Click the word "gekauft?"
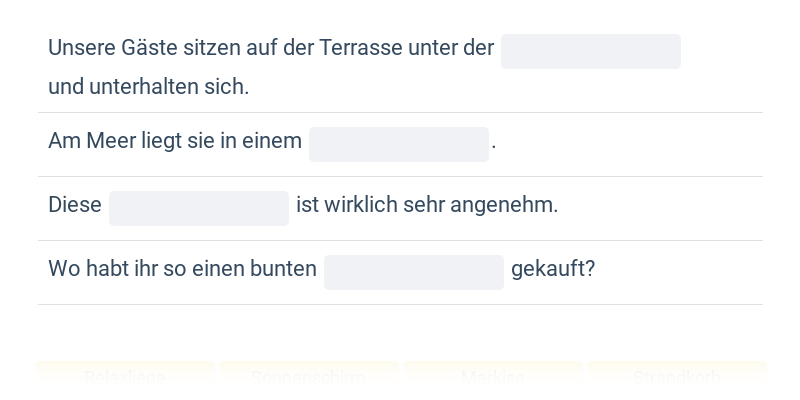 (553, 269)
